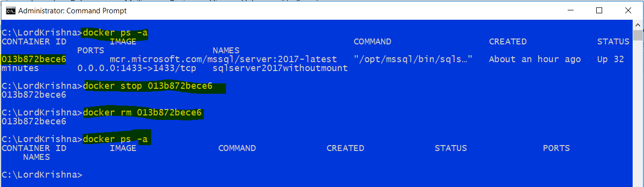
Task: Open the Command Prompt system menu icon
Action: click(x=8, y=10)
